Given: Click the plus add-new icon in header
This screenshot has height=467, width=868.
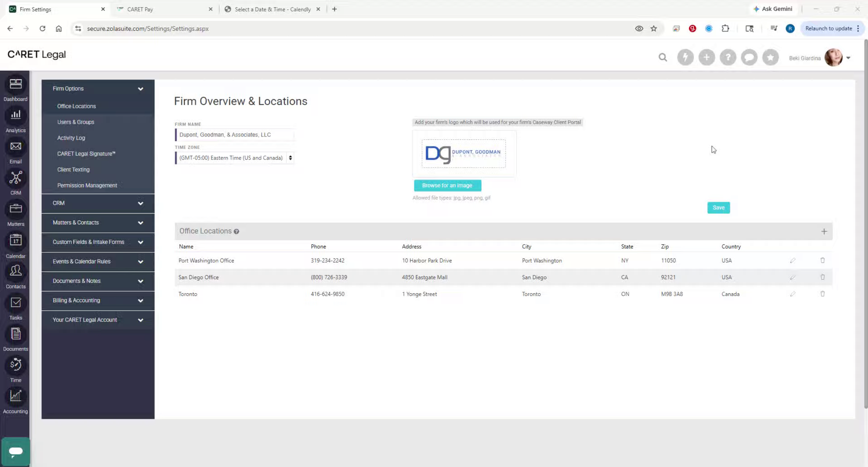Looking at the screenshot, I should (706, 57).
